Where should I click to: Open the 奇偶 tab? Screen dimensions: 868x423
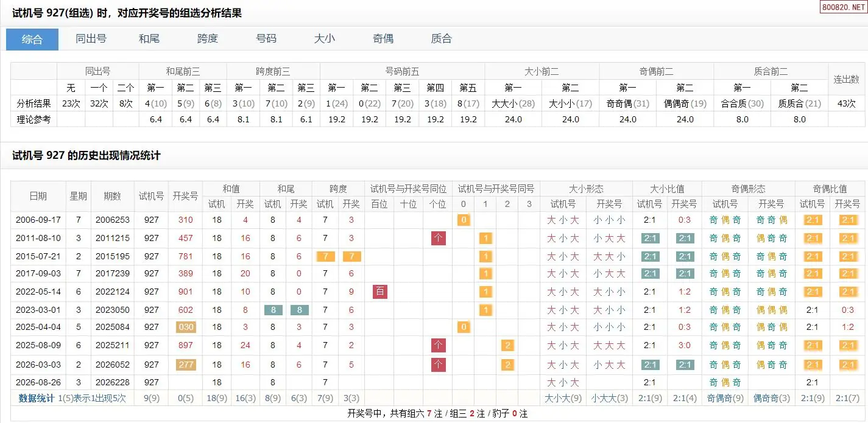(x=383, y=38)
